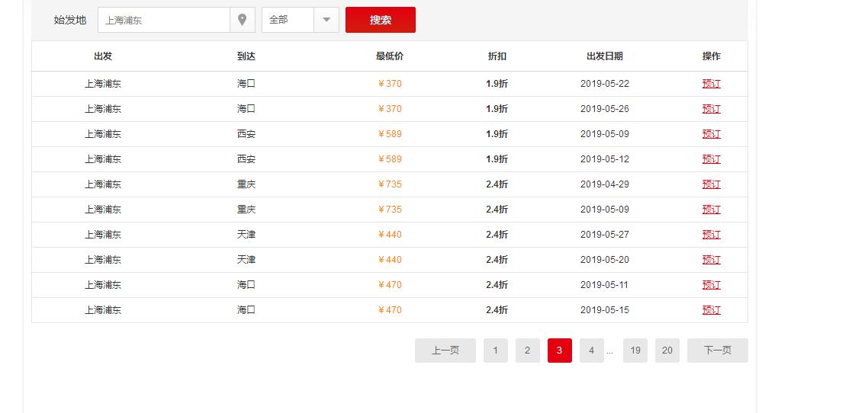
Task: Focus the 上海浦东 departure input field
Action: [x=164, y=20]
